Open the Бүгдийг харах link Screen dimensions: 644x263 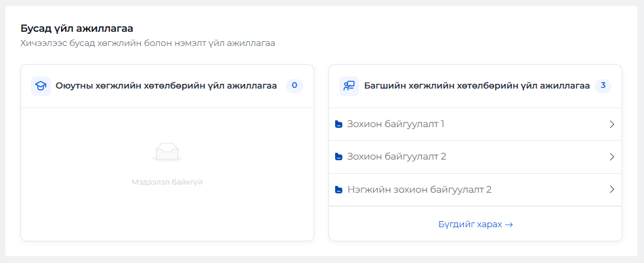click(475, 224)
